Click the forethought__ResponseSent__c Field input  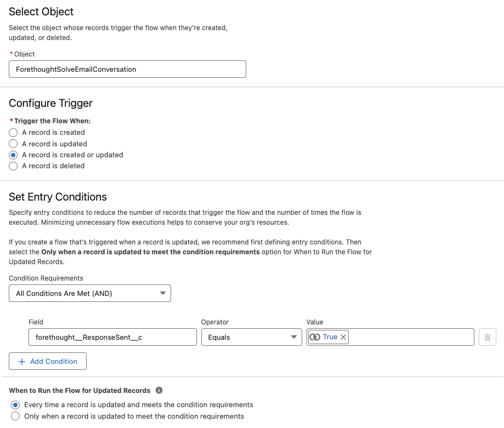click(112, 337)
